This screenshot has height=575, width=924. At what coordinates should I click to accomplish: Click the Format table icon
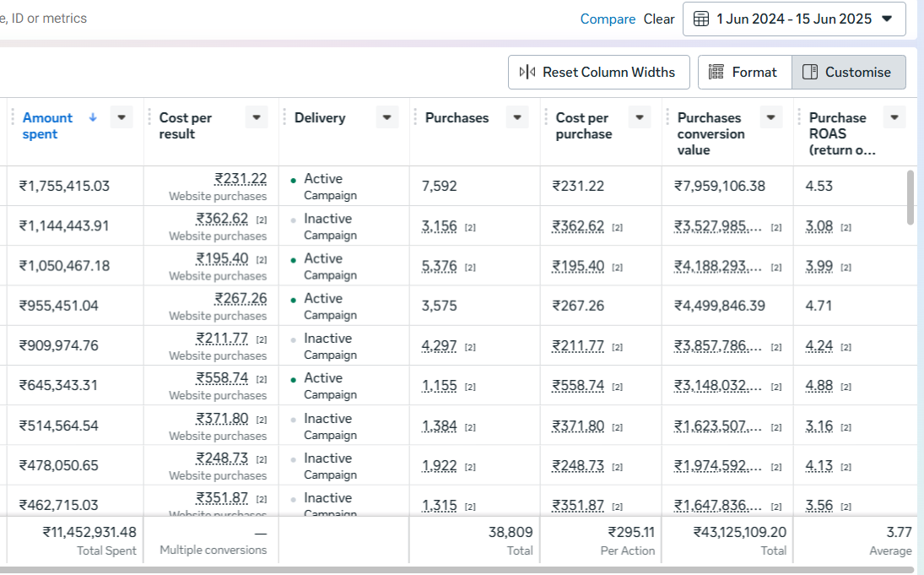click(716, 72)
